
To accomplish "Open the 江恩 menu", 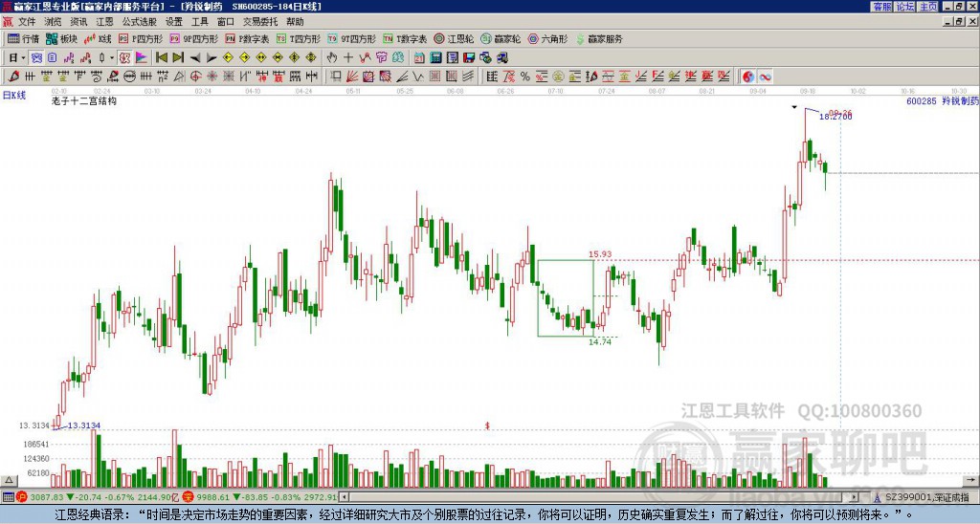I will [x=104, y=22].
